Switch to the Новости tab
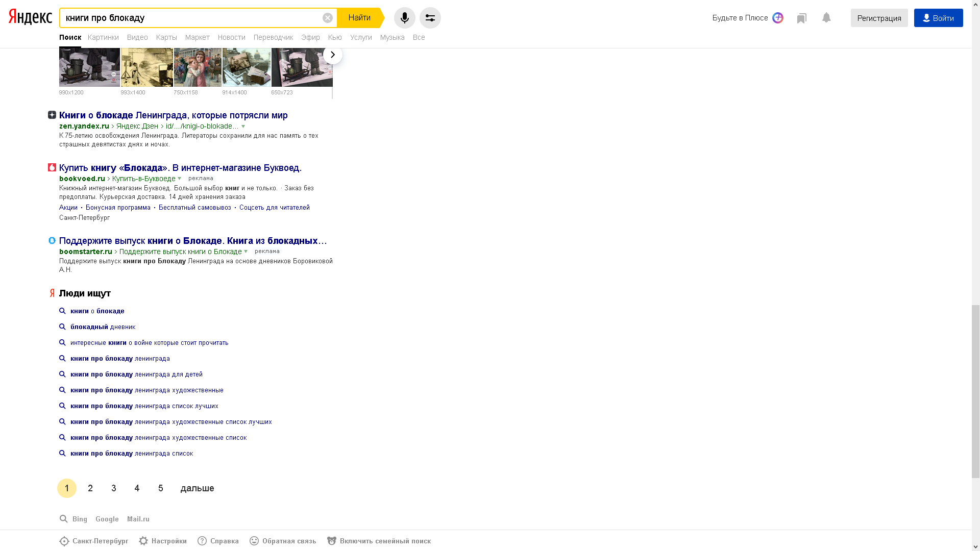This screenshot has width=980, height=551. pyautogui.click(x=231, y=37)
